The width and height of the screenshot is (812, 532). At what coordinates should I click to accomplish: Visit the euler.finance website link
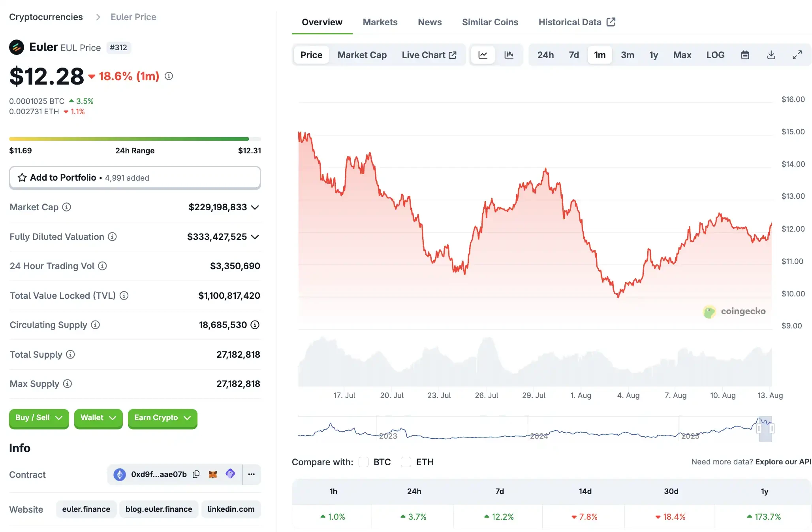(x=86, y=509)
